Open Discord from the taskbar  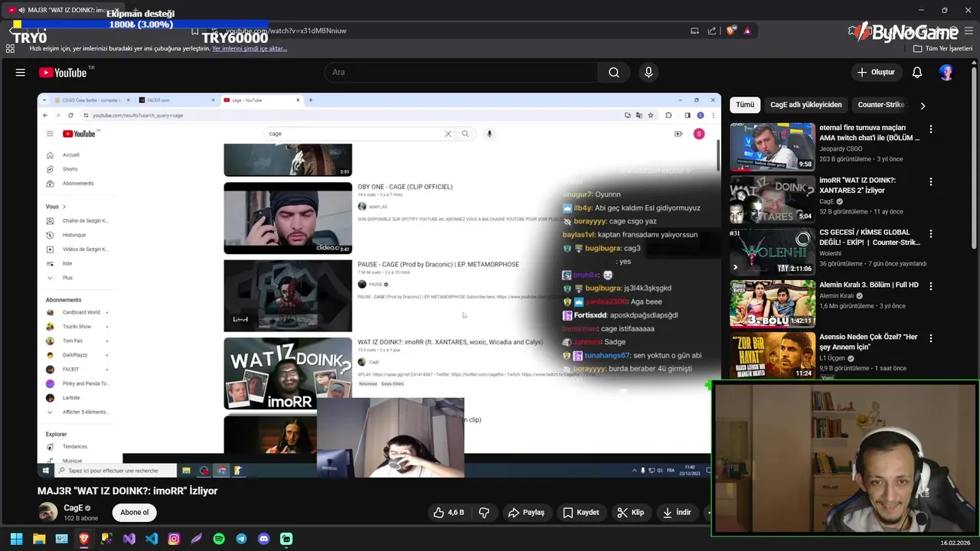click(x=264, y=539)
